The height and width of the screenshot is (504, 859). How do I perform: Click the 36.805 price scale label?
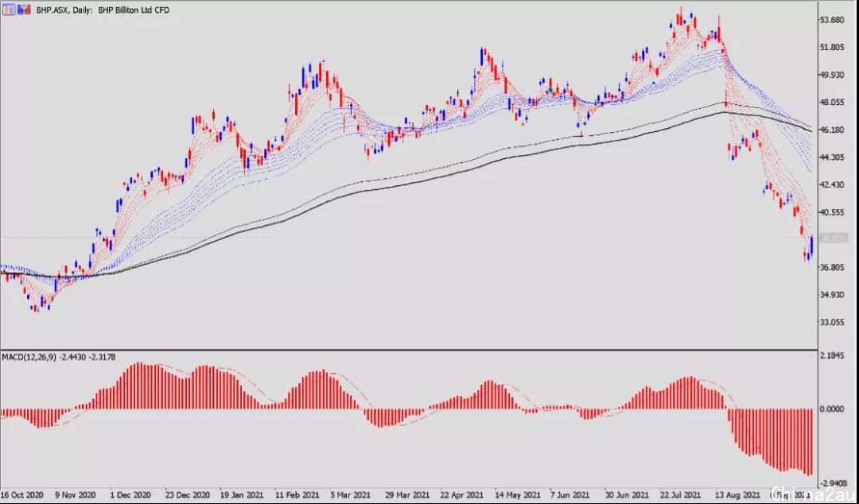pyautogui.click(x=833, y=267)
